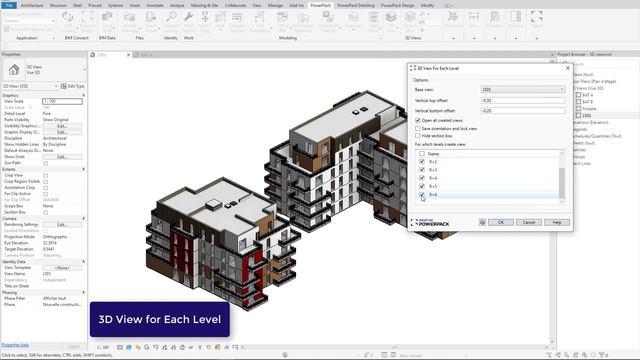The width and height of the screenshot is (640, 360).
Task: Open the 3D View type selector dropdown
Action: [x=85, y=70]
